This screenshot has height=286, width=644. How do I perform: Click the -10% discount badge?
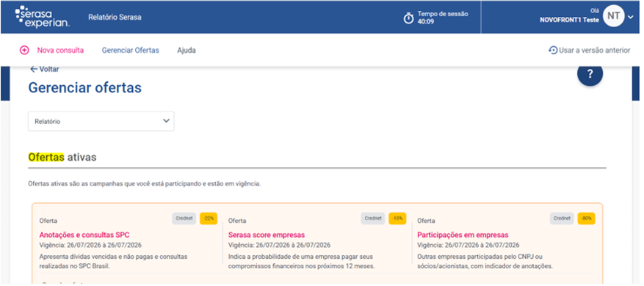coord(397,219)
